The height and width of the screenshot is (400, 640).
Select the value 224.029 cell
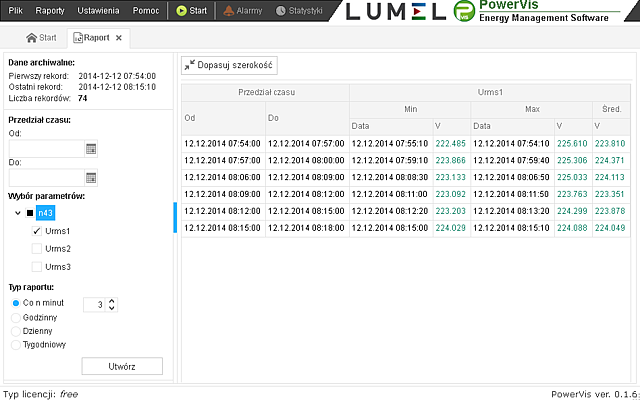point(451,228)
